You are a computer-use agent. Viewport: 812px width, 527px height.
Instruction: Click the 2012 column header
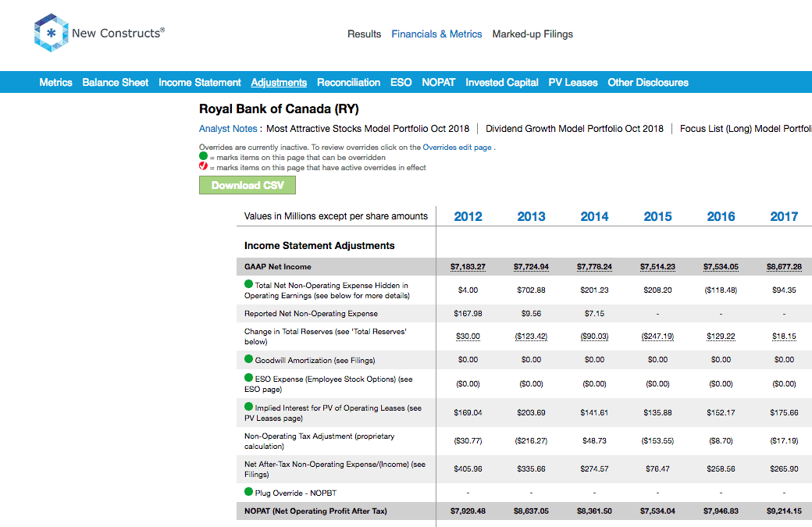[468, 216]
